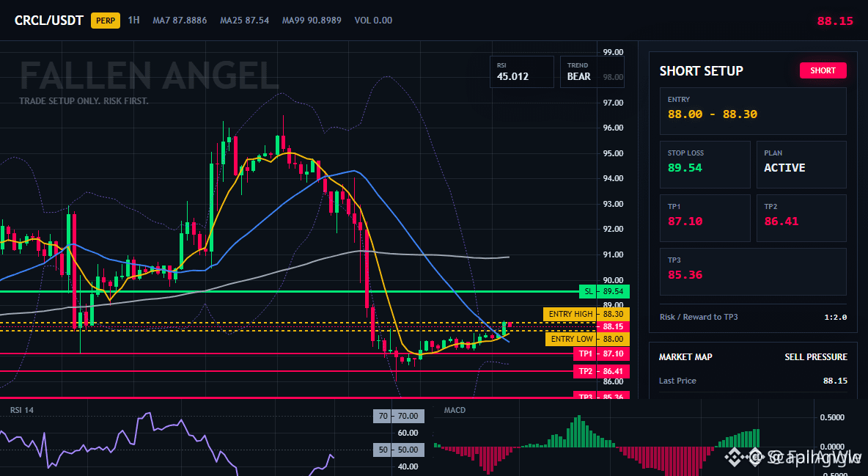
Task: Click the 93.00 price axis label
Action: [613, 204]
